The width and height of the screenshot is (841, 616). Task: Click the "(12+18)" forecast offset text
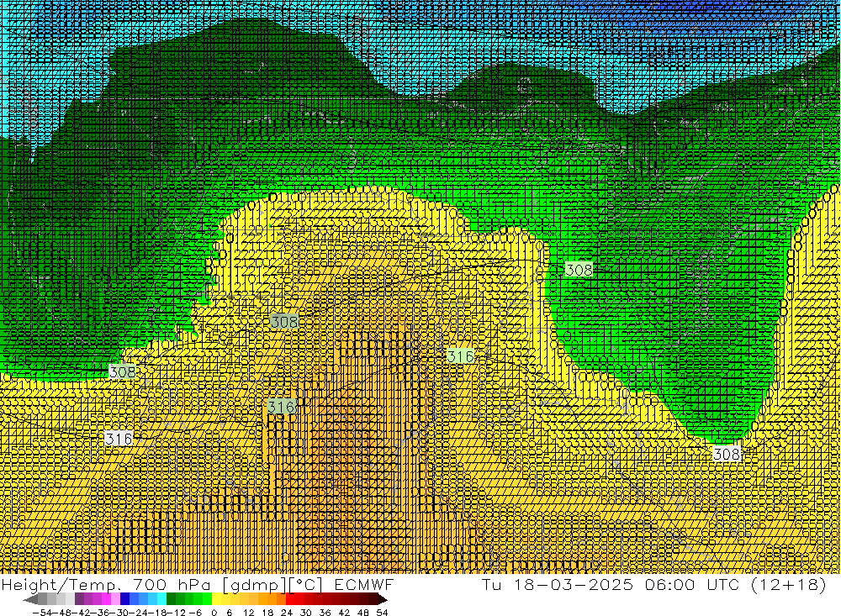789,585
